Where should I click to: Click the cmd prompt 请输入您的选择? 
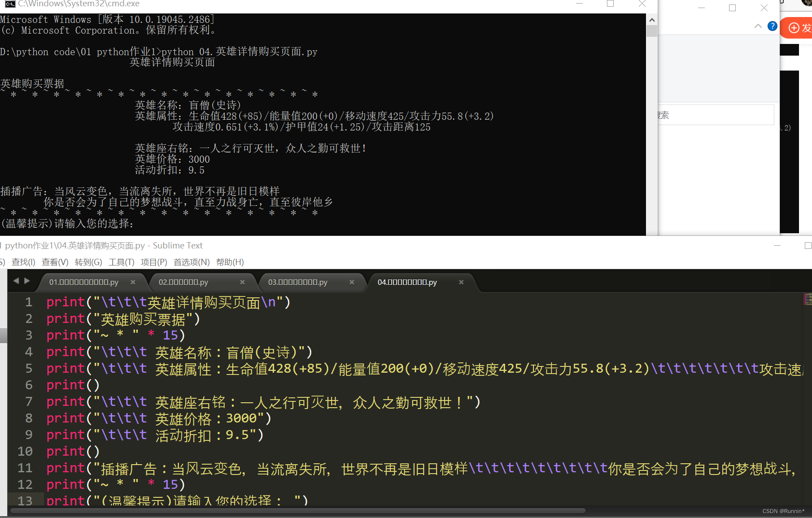tap(94, 223)
